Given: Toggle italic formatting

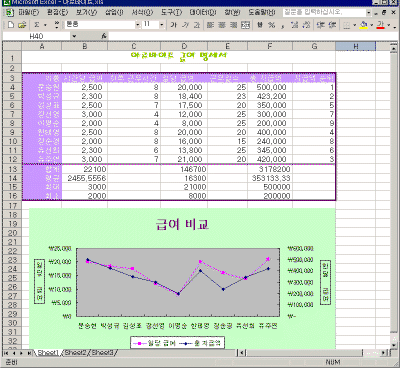Looking at the screenshot, I should pos(185,25).
